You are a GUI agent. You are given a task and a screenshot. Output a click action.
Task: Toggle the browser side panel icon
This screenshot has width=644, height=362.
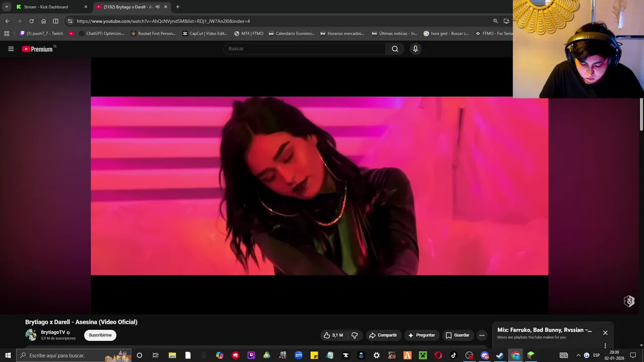(x=55, y=21)
